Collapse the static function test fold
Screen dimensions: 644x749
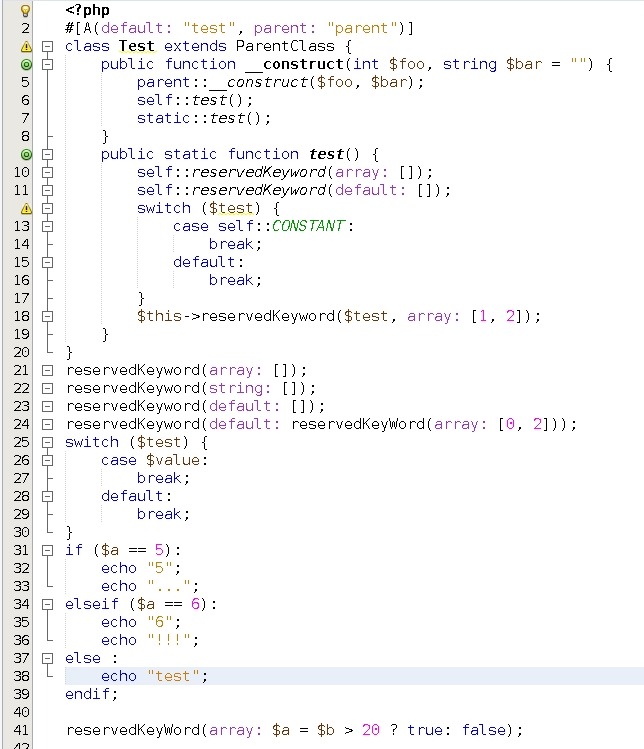tap(47, 154)
